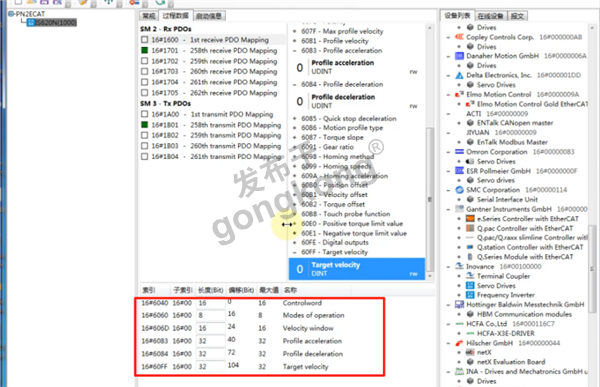This screenshot has width=600, height=387.
Task: Collapse the Omron Corporation tree node
Action: [x=448, y=152]
